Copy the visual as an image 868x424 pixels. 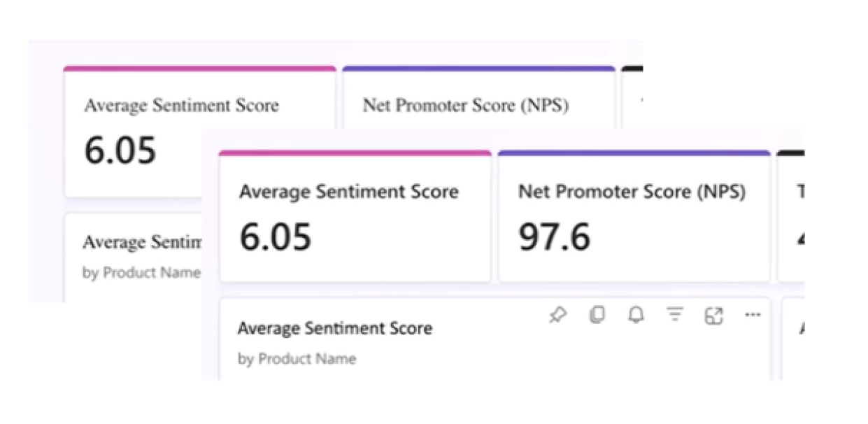[597, 315]
